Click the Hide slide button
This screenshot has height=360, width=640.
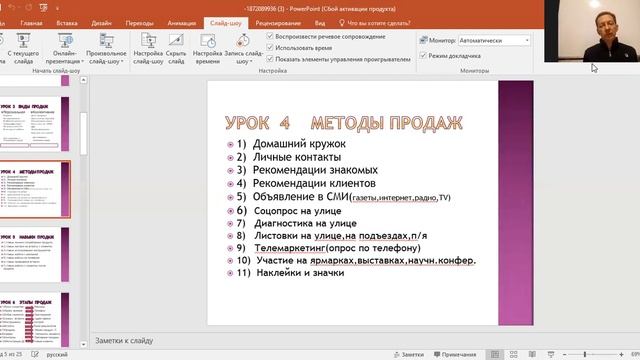pos(176,49)
